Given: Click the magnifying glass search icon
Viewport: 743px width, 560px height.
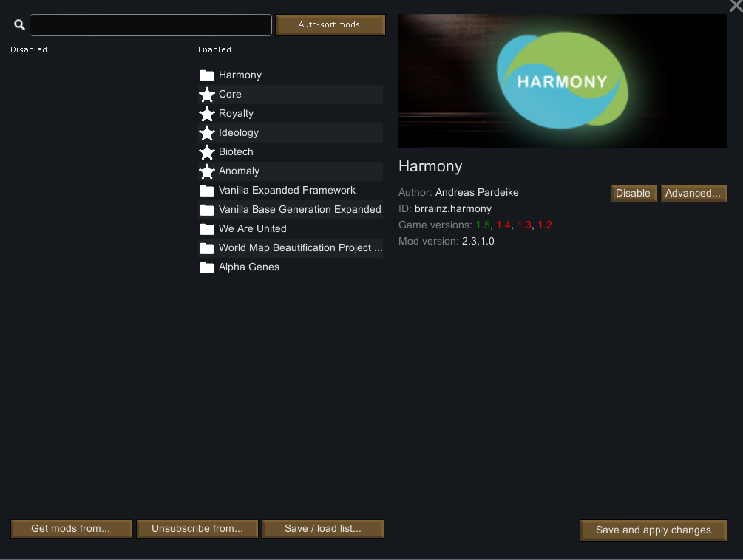Looking at the screenshot, I should [19, 25].
